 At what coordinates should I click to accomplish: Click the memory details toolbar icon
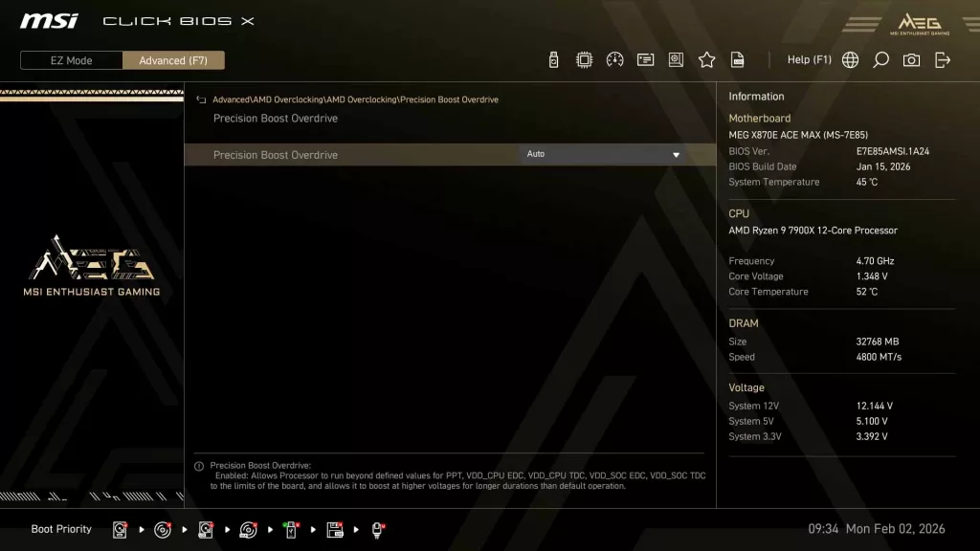[645, 59]
